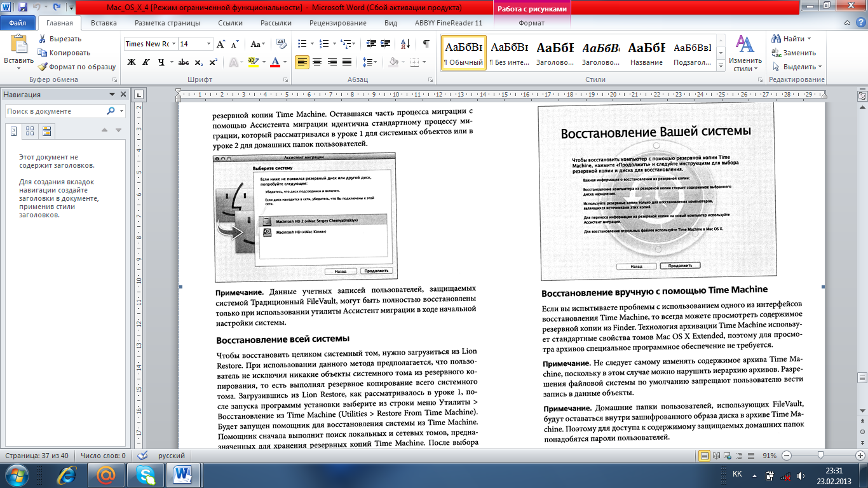Click Найти find button
This screenshot has height=488, width=868.
point(788,39)
